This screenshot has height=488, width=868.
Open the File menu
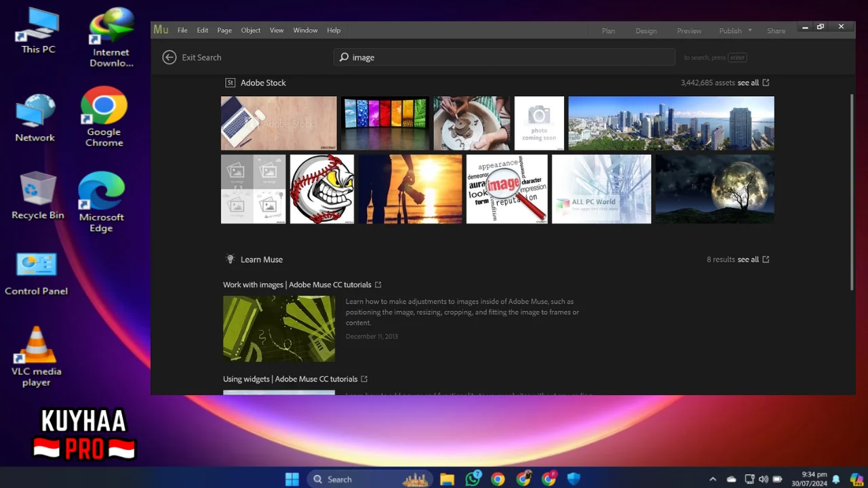[182, 30]
